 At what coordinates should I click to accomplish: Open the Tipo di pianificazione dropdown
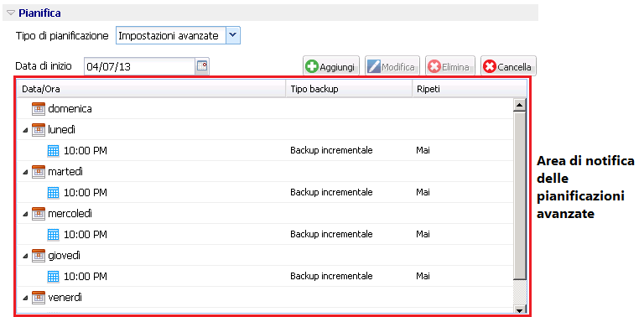[233, 35]
